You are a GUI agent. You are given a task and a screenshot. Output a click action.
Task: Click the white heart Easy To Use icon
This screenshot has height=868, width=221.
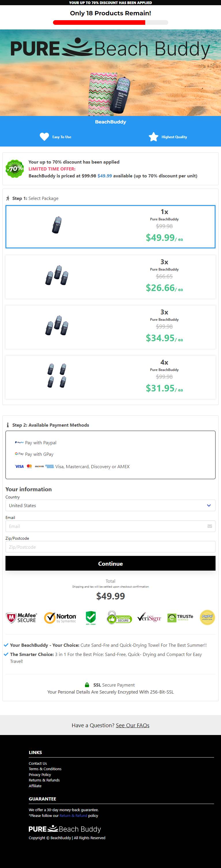(x=44, y=137)
